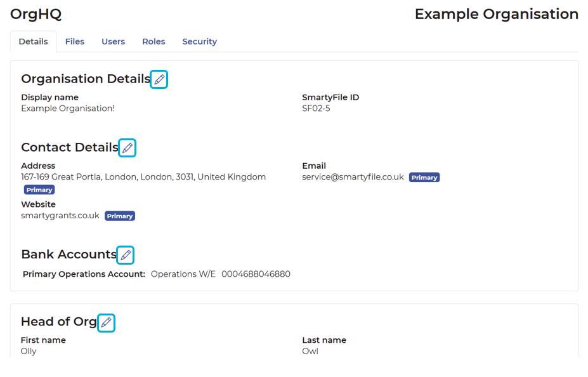Viewport: 588px width, 377px height.
Task: Switch to the Security tab
Action: tap(199, 41)
